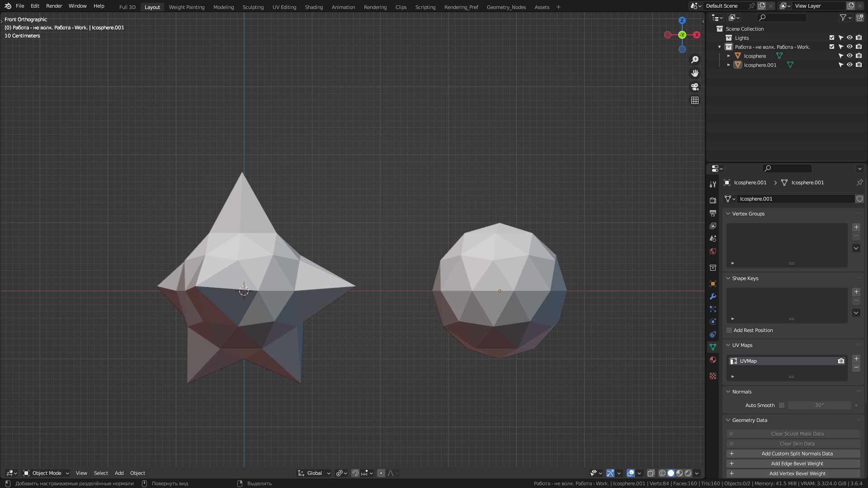This screenshot has height=488, width=868.
Task: Click the Auto Smooth angle slider
Action: tap(819, 405)
